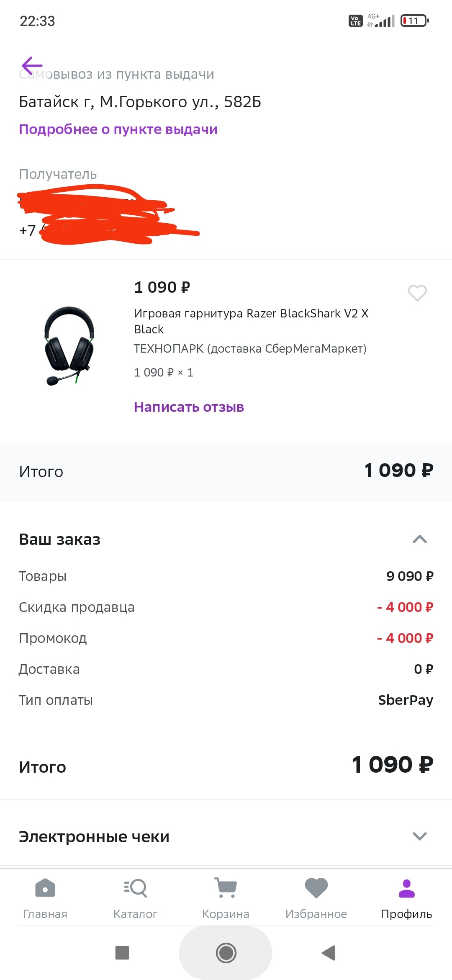Open the Каталог search icon
Image resolution: width=452 pixels, height=980 pixels.
(136, 888)
